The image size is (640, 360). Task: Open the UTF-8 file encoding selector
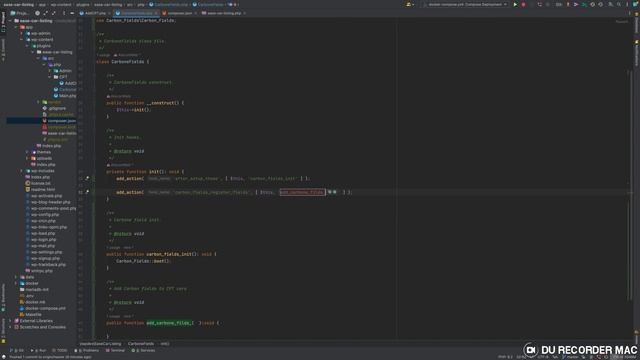543,357
